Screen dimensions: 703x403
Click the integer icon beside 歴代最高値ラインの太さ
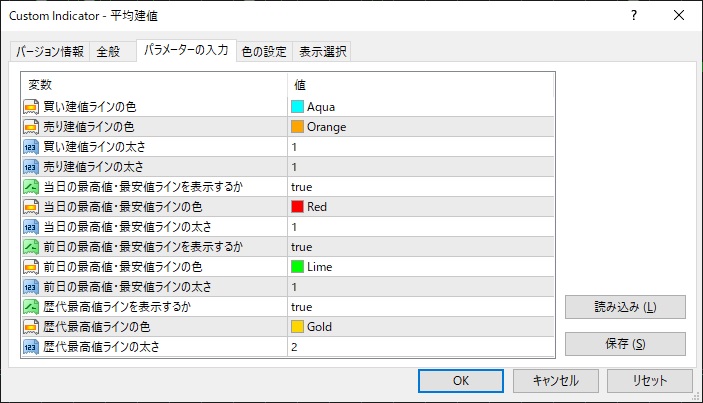coord(31,347)
